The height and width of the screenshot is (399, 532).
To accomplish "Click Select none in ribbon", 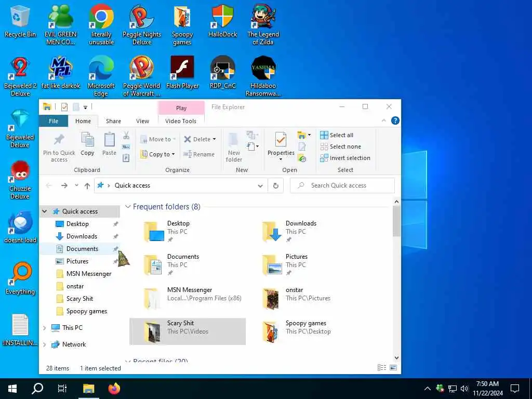I will coord(341,147).
